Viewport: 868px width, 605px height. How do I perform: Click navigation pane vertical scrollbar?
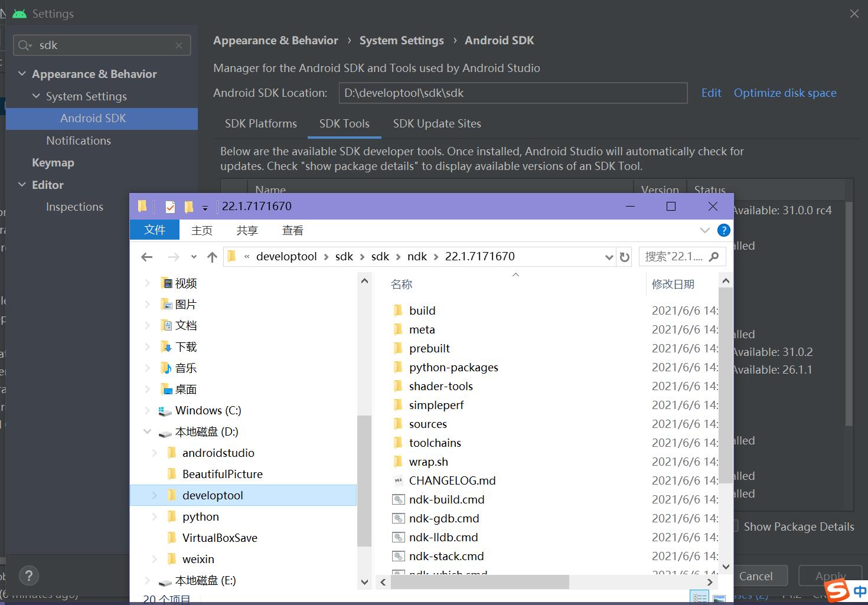point(364,480)
